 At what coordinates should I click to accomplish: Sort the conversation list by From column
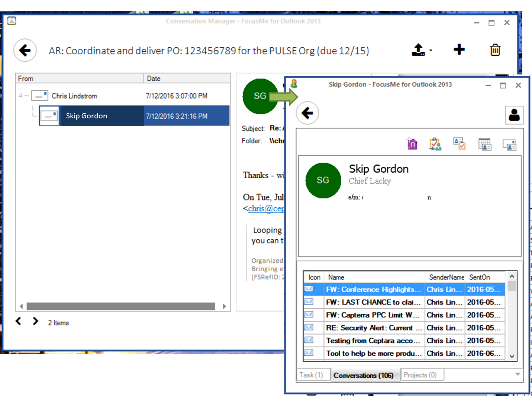point(80,79)
